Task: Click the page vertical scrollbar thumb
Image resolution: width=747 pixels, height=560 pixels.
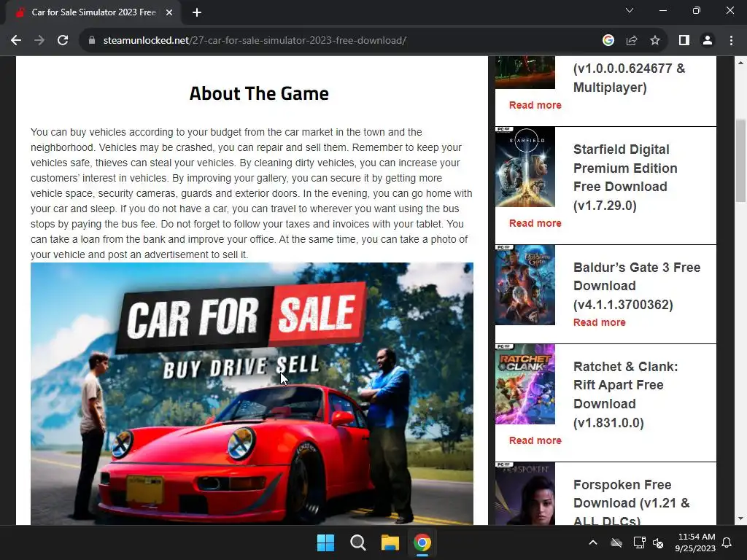Action: (740, 160)
